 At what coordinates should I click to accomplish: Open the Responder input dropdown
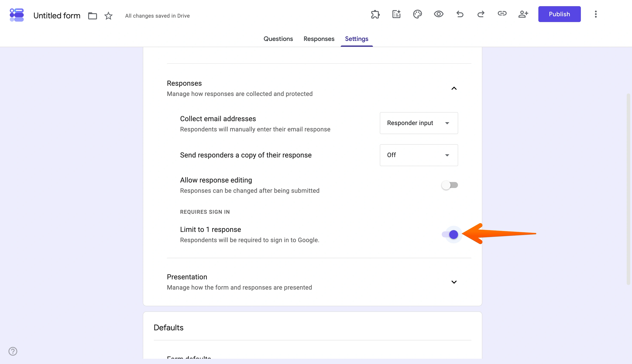[419, 123]
